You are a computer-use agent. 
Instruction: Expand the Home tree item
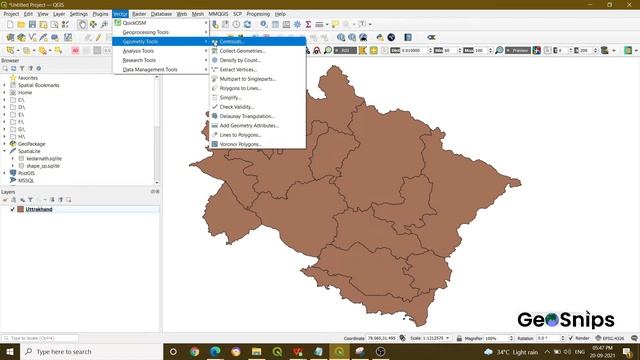point(4,93)
